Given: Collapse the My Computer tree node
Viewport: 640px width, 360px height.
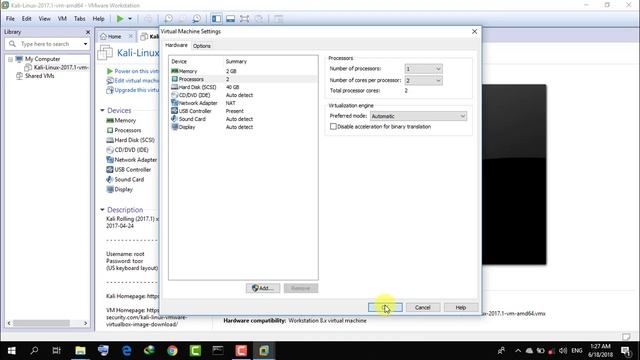Looking at the screenshot, I should point(10,59).
